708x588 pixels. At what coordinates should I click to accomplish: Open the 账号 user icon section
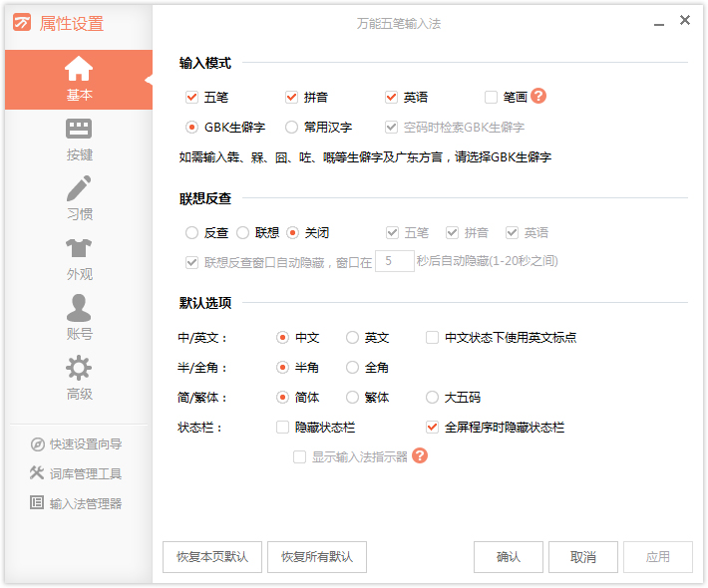pyautogui.click(x=79, y=318)
